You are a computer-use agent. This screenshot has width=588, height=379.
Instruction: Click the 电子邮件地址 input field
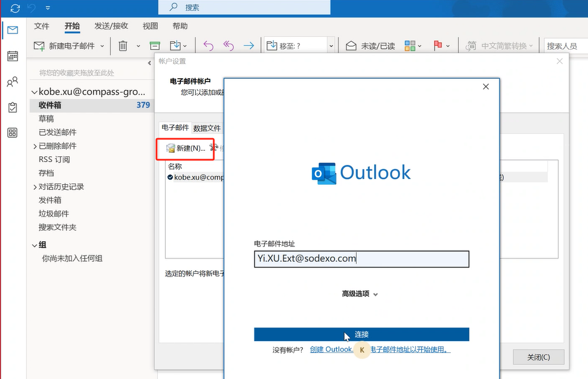362,259
